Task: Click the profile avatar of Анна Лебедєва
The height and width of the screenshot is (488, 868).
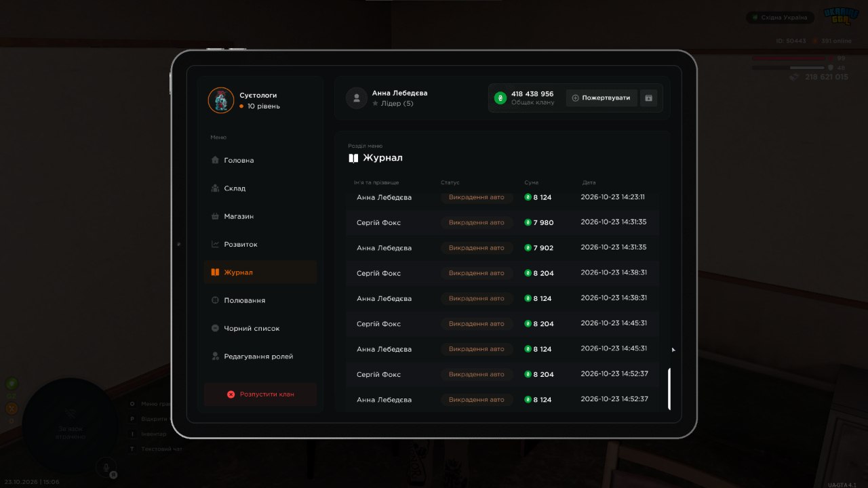Action: pyautogui.click(x=357, y=98)
